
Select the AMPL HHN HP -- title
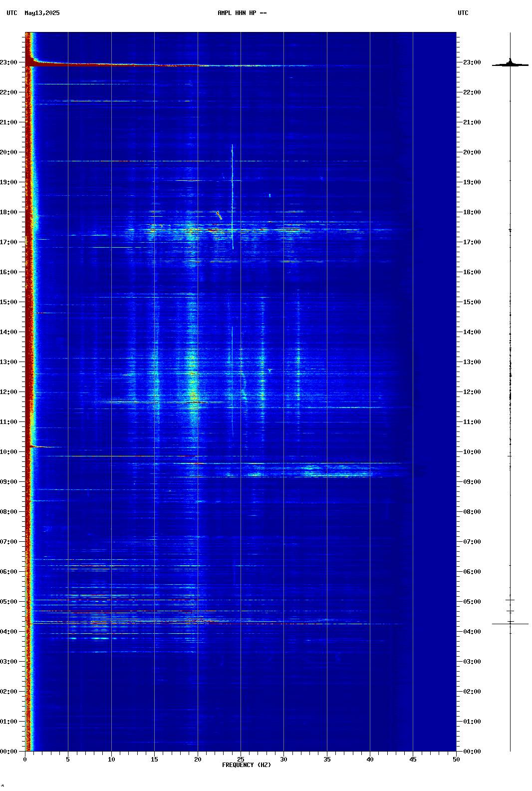tap(242, 13)
